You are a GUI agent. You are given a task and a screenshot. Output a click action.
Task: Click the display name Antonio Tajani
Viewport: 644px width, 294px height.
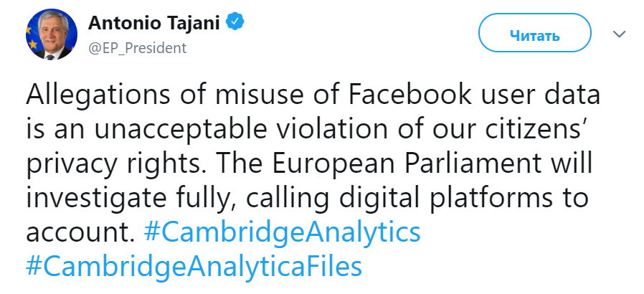155,23
